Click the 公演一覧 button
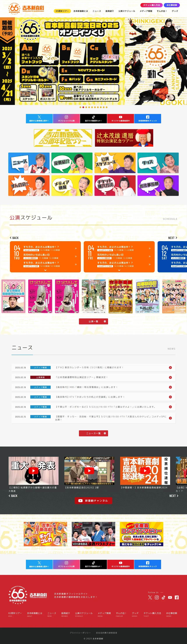The height and width of the screenshot is (644, 187). coord(93,321)
